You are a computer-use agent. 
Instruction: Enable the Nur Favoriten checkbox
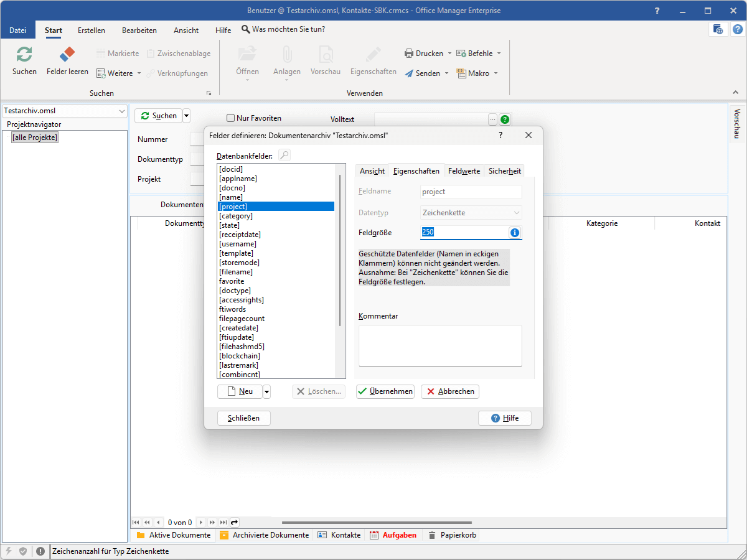click(x=231, y=118)
